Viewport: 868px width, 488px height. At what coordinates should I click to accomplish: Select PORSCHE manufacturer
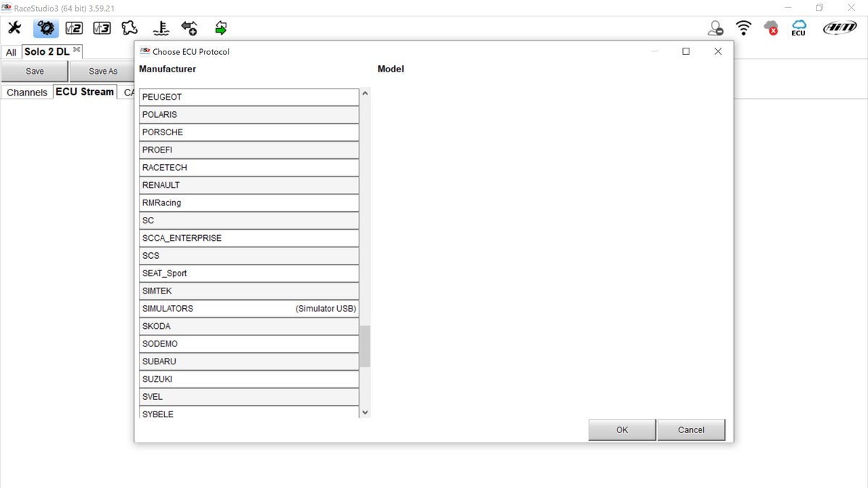click(x=249, y=132)
